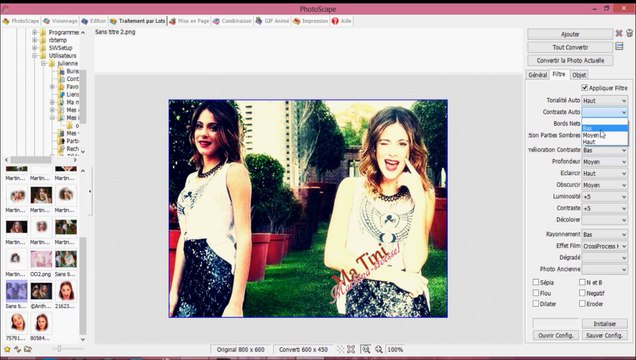
Task: Open the Rayonnement dropdown
Action: point(605,235)
